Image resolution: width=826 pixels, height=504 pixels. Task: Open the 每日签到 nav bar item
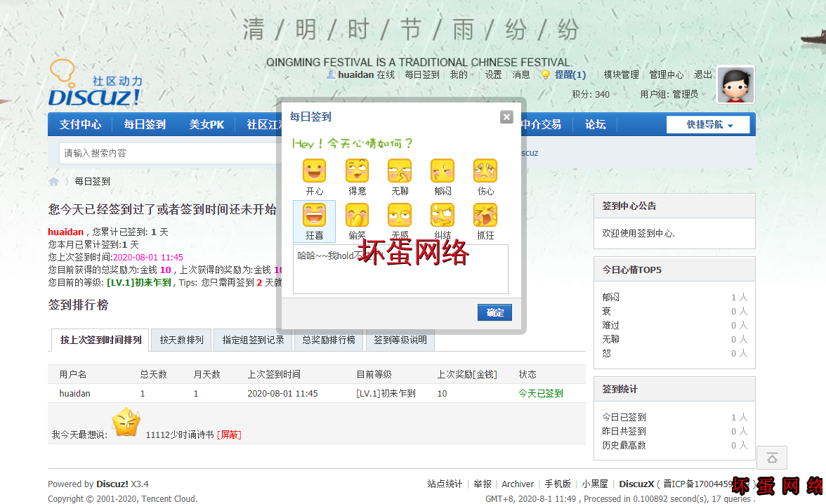145,124
